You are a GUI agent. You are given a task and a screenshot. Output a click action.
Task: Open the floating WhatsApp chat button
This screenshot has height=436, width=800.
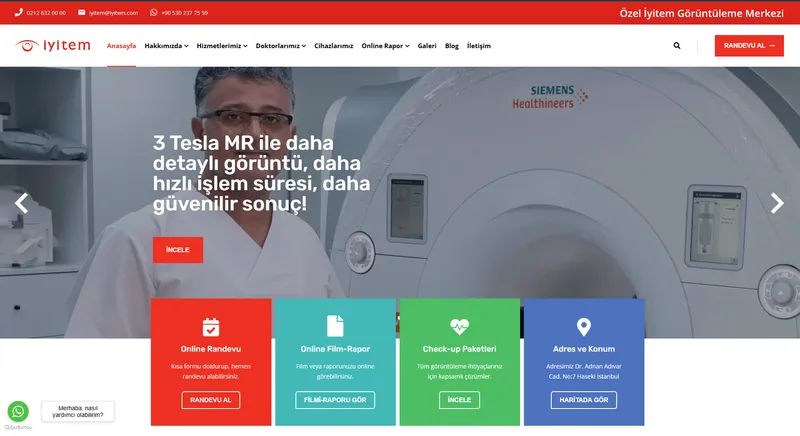(18, 412)
